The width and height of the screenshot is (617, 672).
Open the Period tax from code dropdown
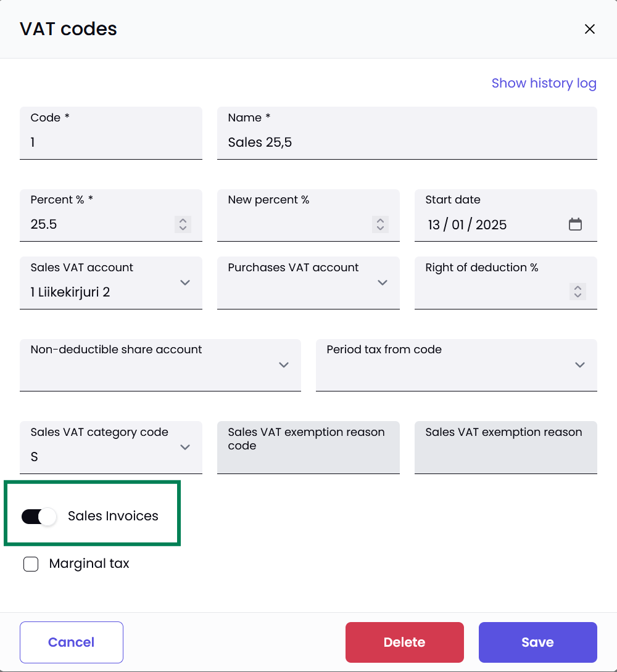[x=579, y=365]
